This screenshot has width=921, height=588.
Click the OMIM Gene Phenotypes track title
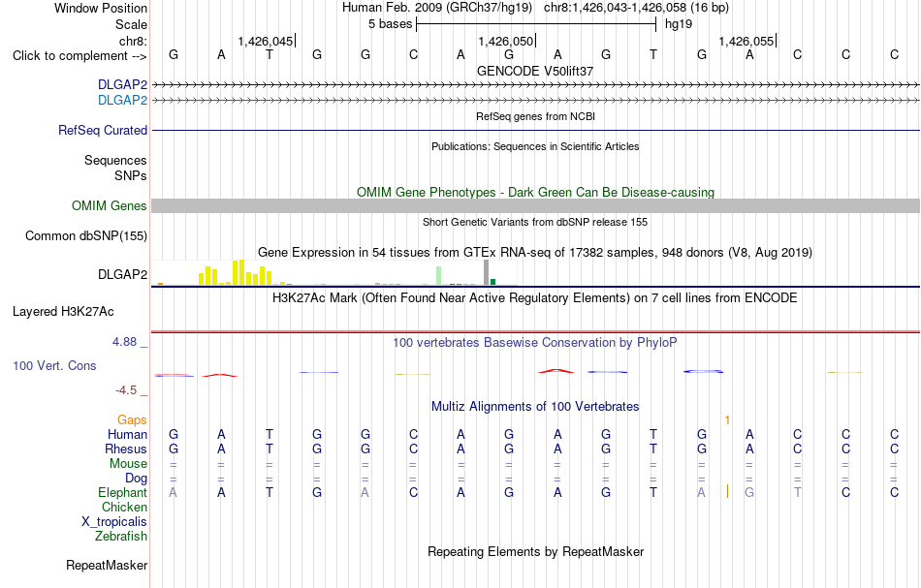[x=535, y=192]
